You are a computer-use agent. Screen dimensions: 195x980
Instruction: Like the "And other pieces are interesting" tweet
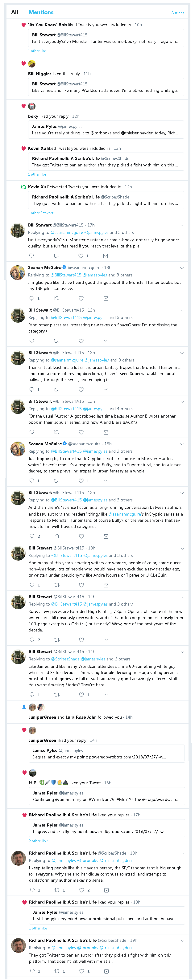tap(81, 341)
